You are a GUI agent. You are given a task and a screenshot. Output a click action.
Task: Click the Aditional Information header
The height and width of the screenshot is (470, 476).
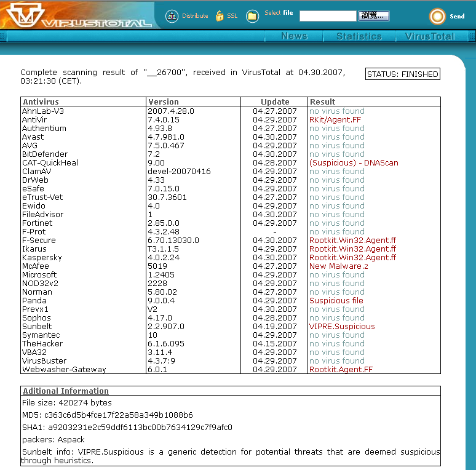pos(66,391)
